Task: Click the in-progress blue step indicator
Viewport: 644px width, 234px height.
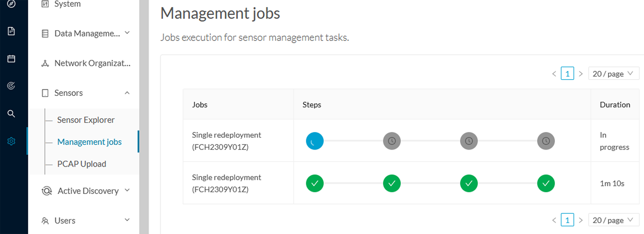Action: [315, 141]
